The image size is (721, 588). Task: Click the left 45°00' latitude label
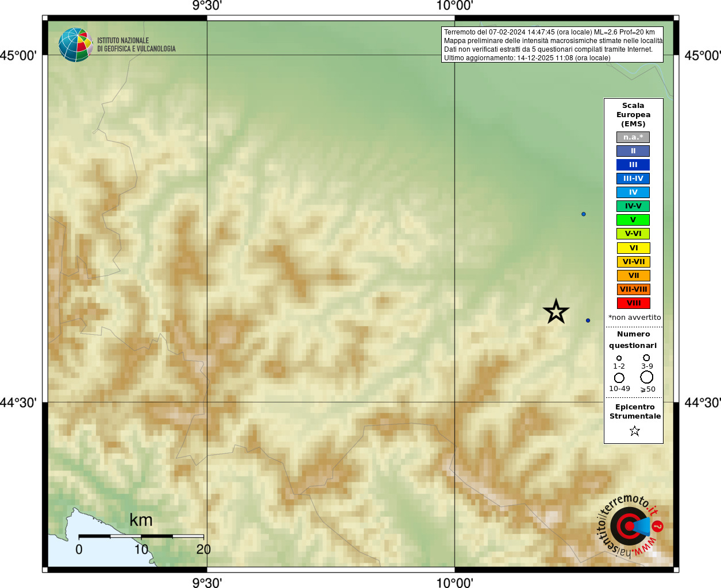coord(18,56)
